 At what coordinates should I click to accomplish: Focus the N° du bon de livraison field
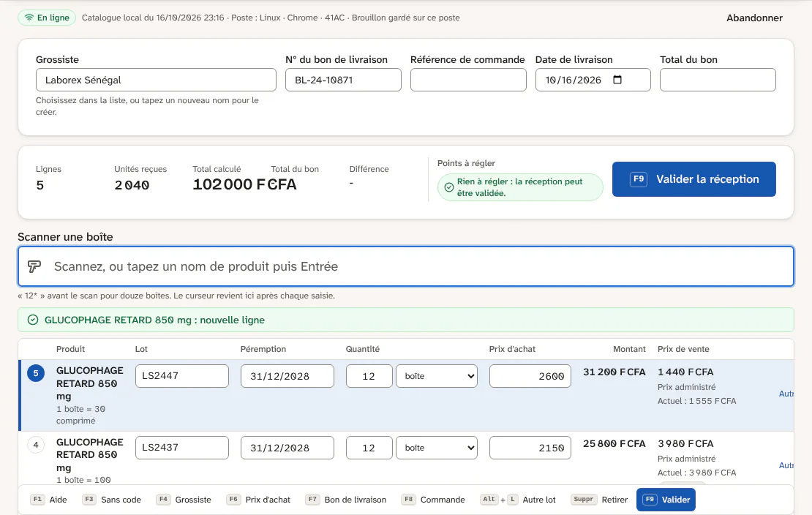click(x=343, y=80)
